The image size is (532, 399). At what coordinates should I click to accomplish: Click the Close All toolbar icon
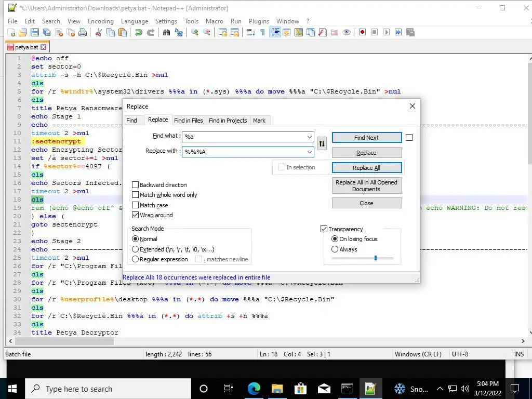tap(71, 33)
